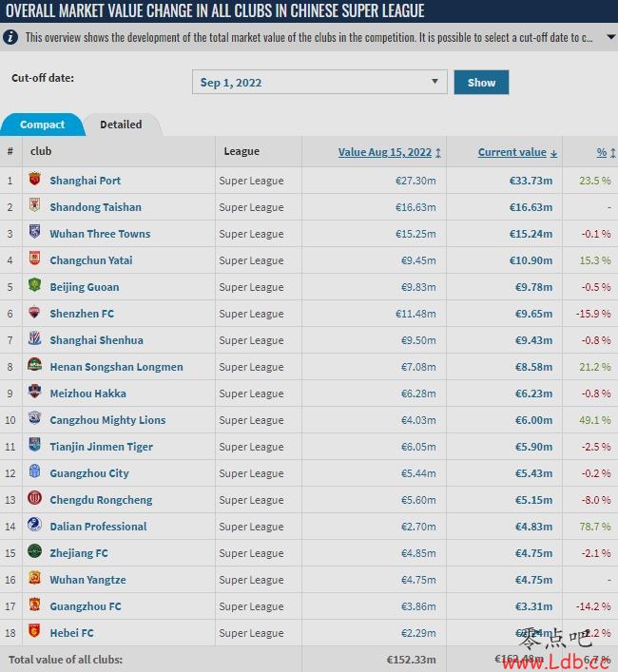
Task: Open the Wuhan Yangtze club link
Action: 87,580
